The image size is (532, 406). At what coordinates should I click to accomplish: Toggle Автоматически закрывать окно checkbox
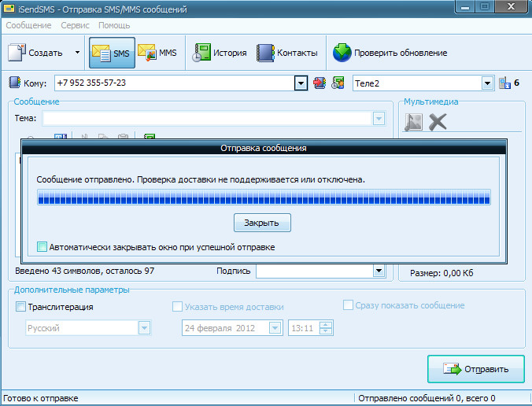click(42, 246)
